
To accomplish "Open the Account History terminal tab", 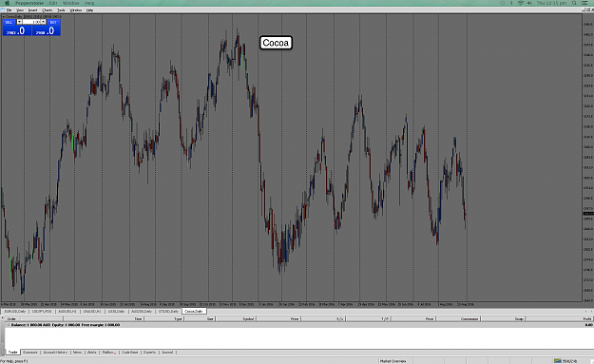I will click(55, 353).
